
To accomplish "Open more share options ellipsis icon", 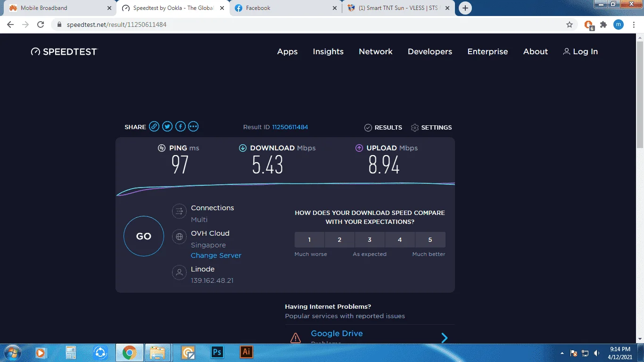I will [x=193, y=126].
